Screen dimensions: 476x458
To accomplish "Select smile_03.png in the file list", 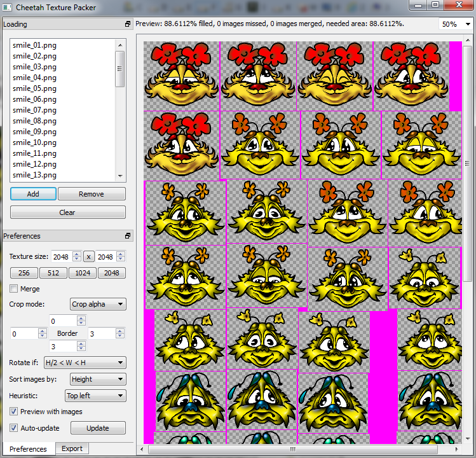I will point(34,67).
